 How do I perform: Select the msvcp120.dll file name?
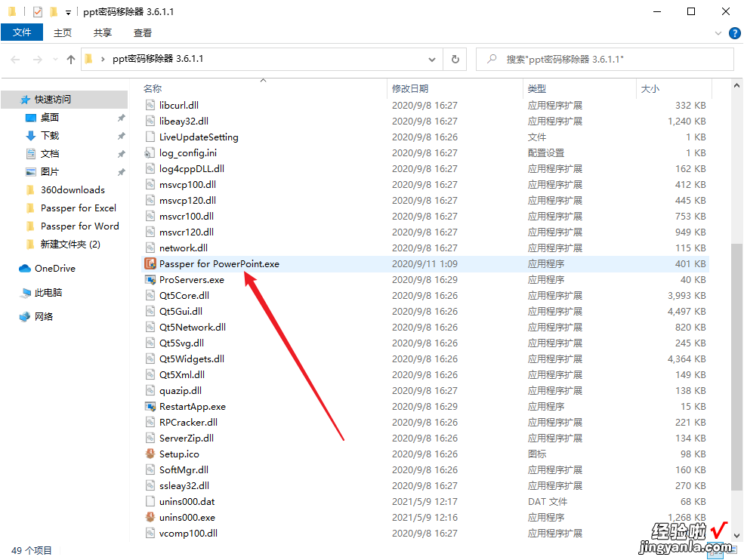[187, 201]
